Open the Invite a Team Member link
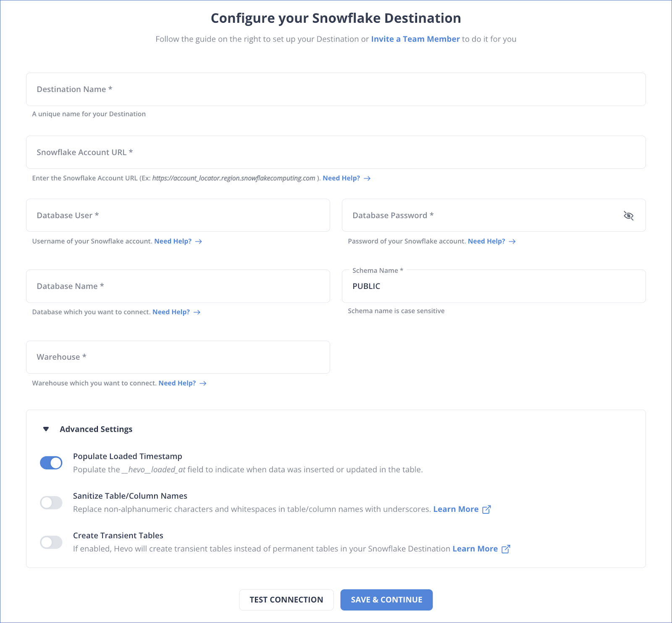672x623 pixels. tap(415, 39)
